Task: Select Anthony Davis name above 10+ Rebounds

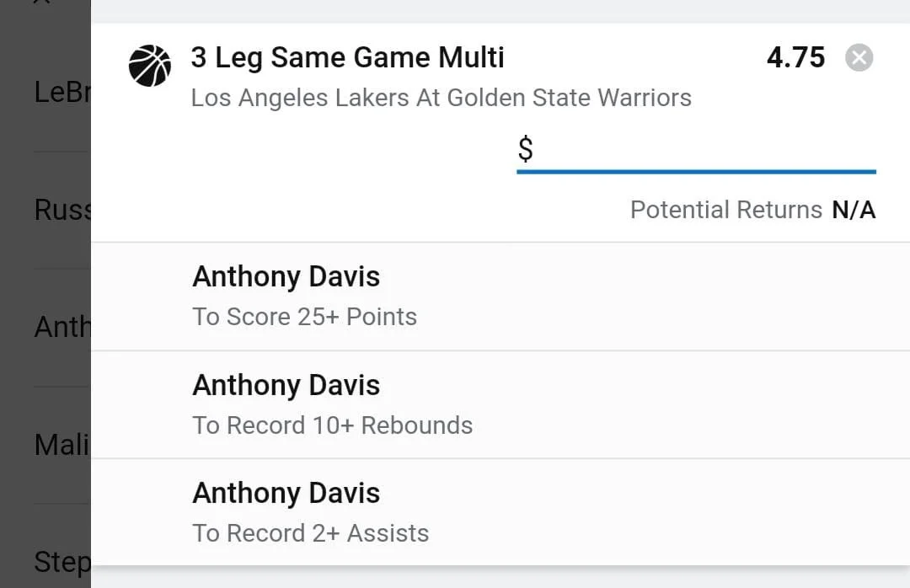Action: (286, 386)
